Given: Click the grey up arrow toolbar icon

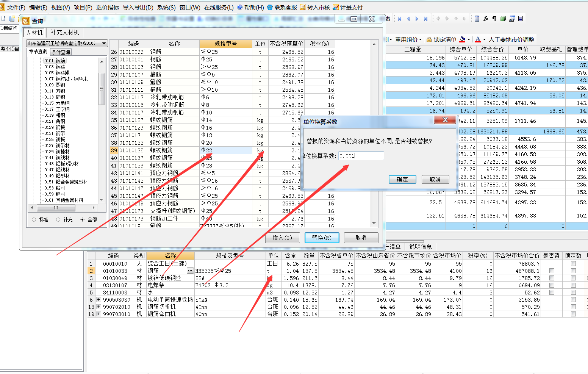Looking at the screenshot, I should coord(456,19).
